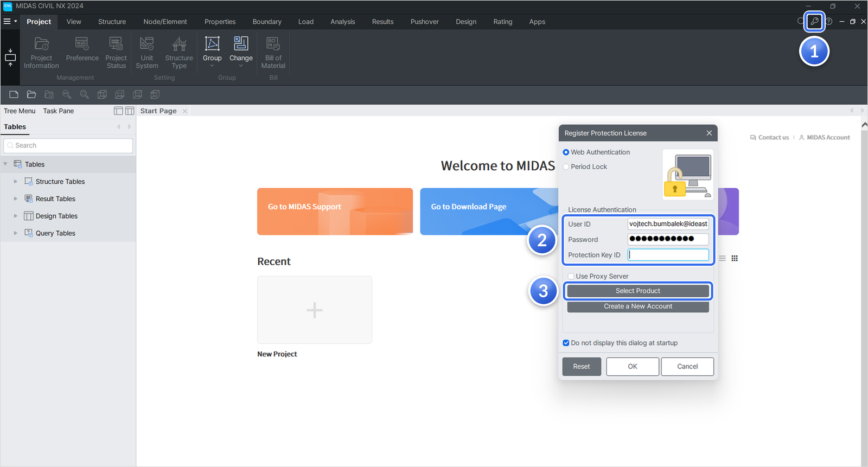Open Bill of Material
Image resolution: width=868 pixels, height=467 pixels.
(273, 53)
